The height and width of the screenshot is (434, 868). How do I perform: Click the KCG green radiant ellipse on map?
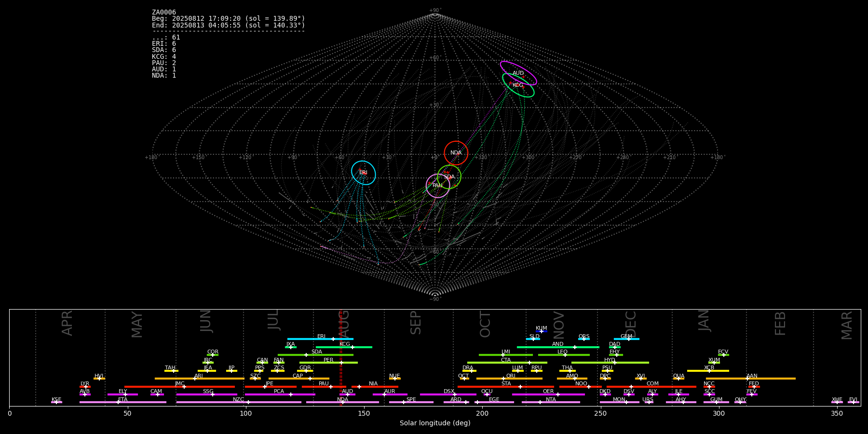tap(518, 85)
